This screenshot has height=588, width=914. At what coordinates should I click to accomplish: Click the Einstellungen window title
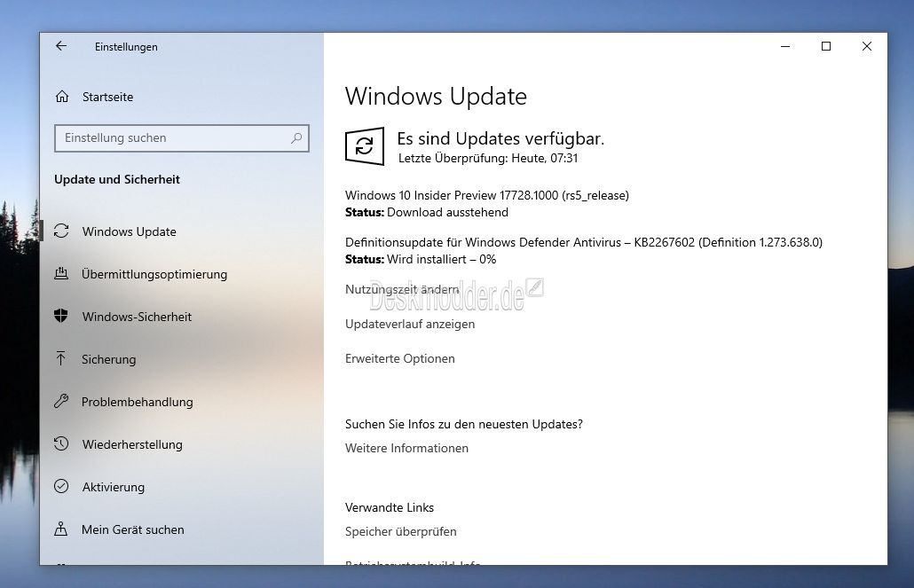(x=126, y=47)
